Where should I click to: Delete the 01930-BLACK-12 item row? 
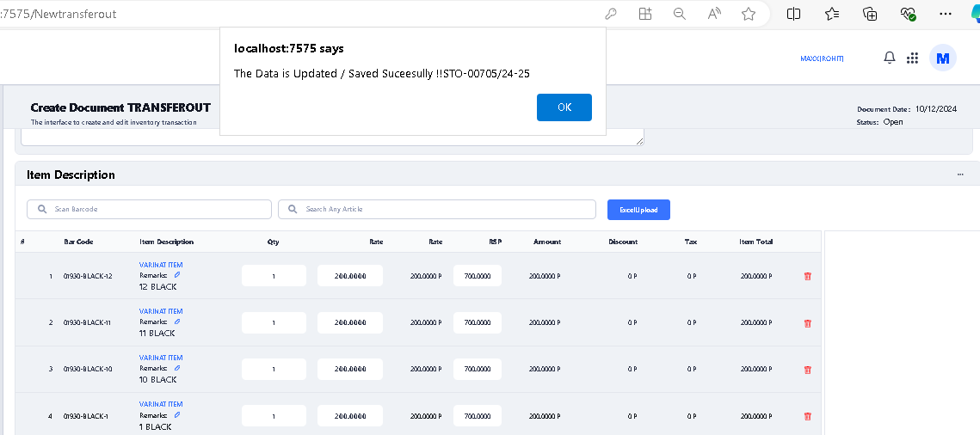(807, 277)
